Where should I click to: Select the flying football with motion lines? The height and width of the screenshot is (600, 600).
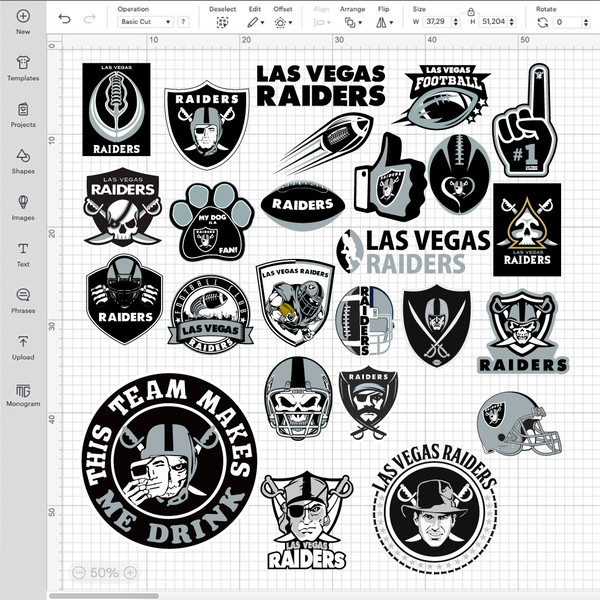(x=324, y=143)
